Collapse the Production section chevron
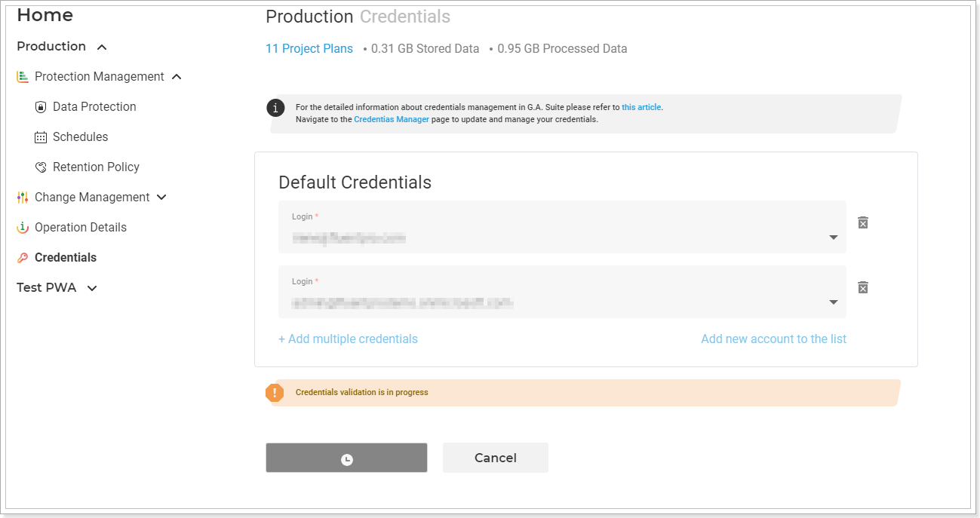Screen dimensions: 980x518 [x=102, y=48]
